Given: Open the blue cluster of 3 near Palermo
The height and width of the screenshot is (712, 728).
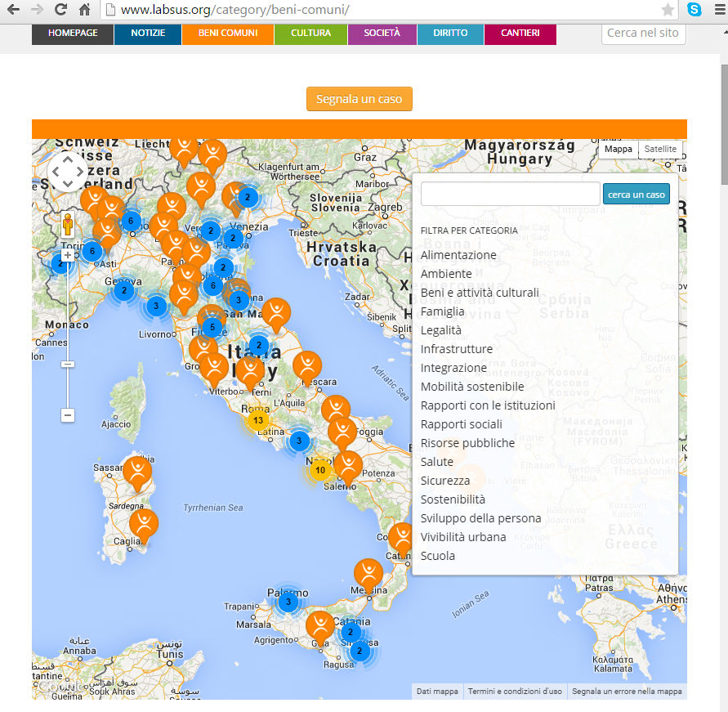Looking at the screenshot, I should point(288,602).
